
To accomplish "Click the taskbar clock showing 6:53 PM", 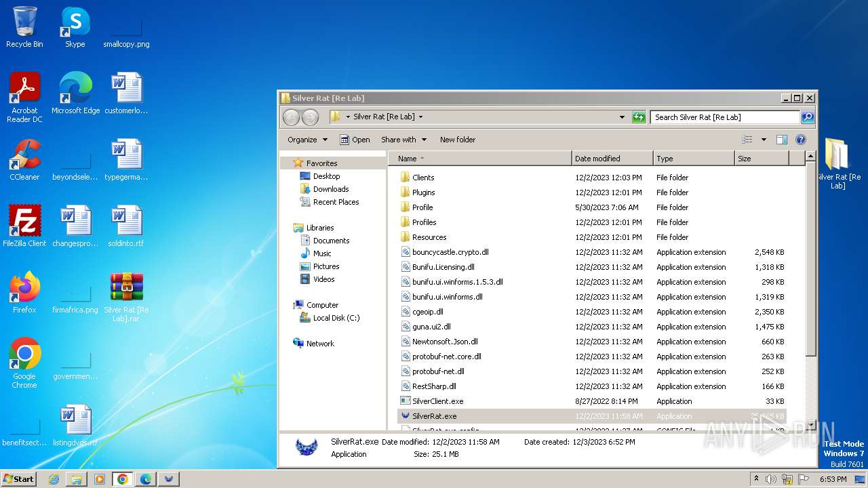I will pyautogui.click(x=833, y=479).
